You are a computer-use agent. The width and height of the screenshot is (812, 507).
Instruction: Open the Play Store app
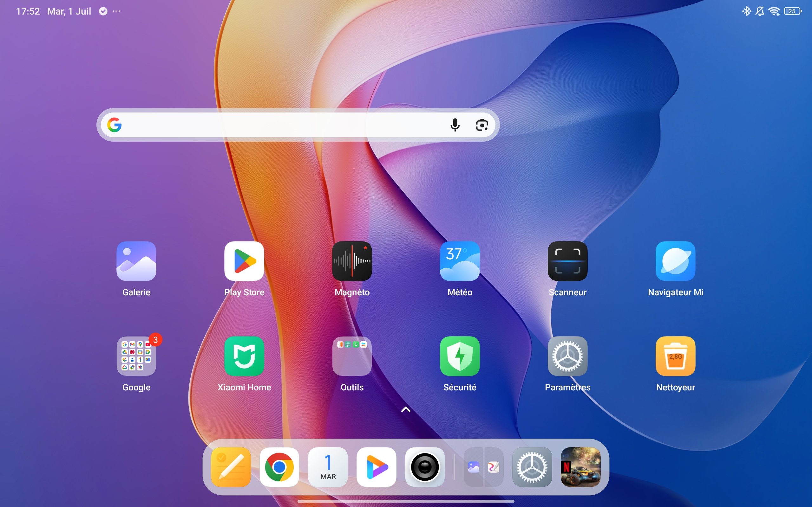[244, 262]
